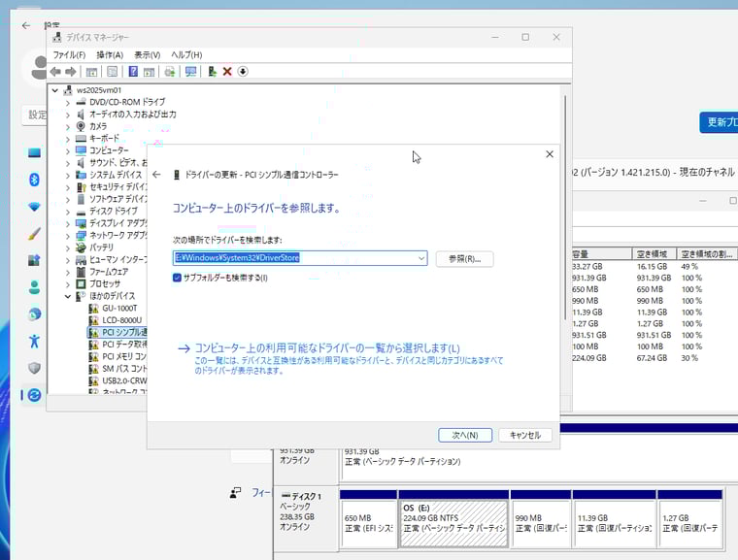
Task: Open Apps section in Settings sidebar
Action: click(x=34, y=260)
